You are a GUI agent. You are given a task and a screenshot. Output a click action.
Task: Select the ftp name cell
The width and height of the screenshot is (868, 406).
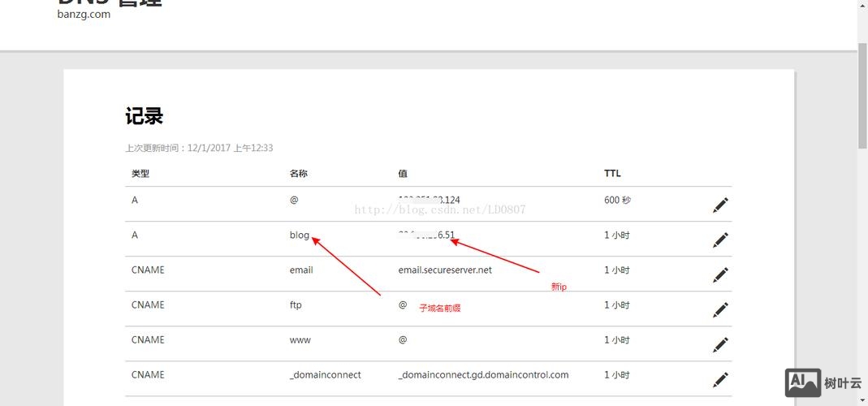coord(296,304)
